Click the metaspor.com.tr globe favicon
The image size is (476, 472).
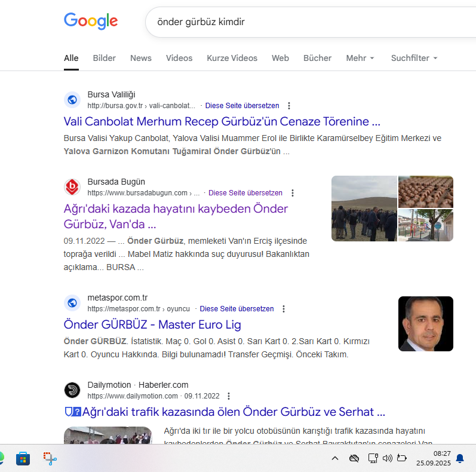72,303
